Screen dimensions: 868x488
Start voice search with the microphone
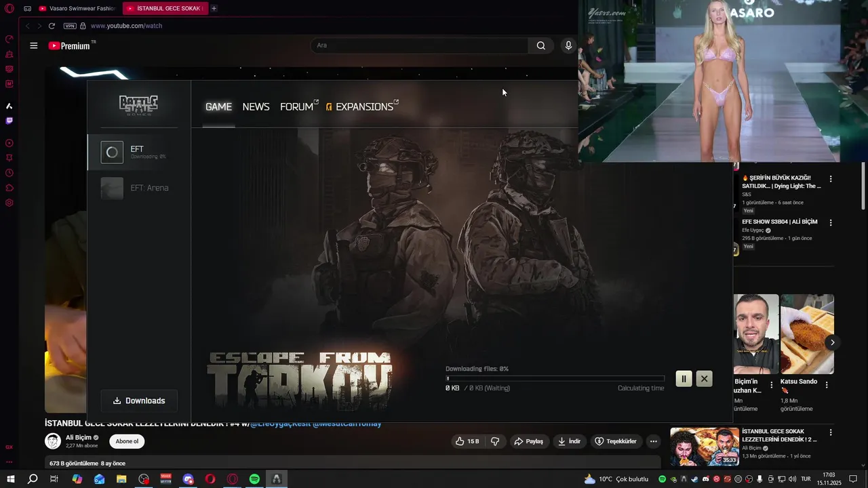568,45
